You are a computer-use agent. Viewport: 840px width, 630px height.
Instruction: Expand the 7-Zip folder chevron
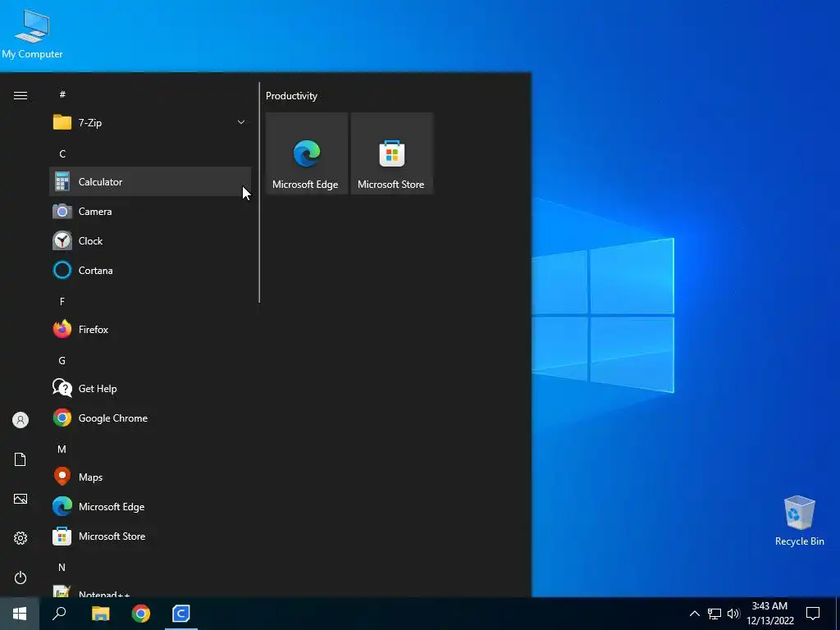click(x=241, y=122)
